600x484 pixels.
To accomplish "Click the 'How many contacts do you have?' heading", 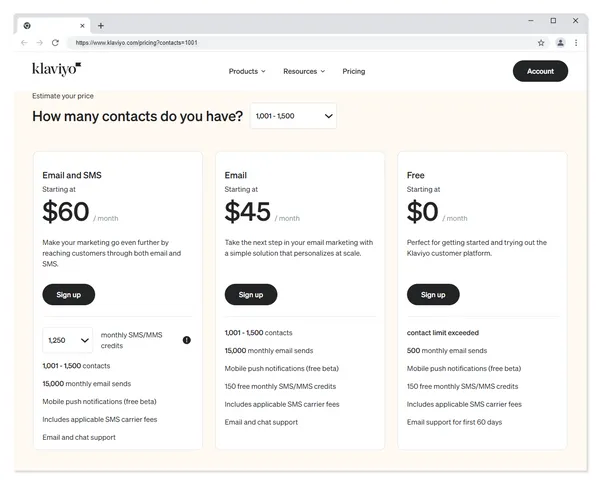I will (x=137, y=116).
